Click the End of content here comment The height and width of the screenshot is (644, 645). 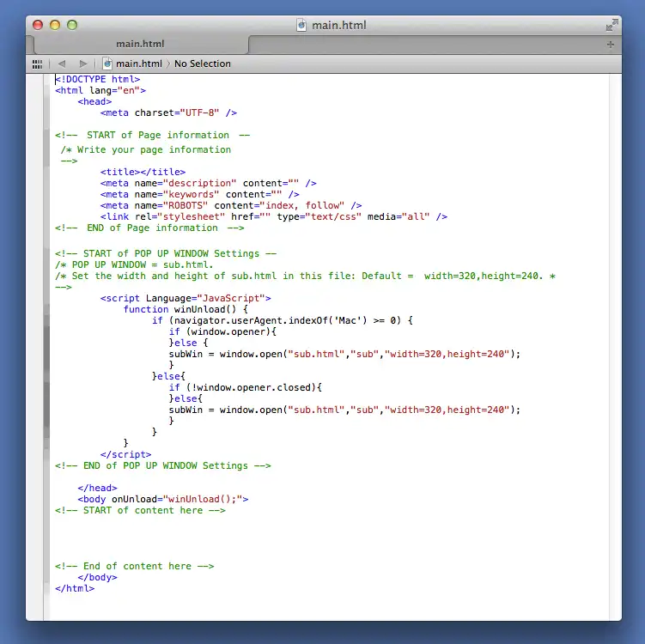135,566
